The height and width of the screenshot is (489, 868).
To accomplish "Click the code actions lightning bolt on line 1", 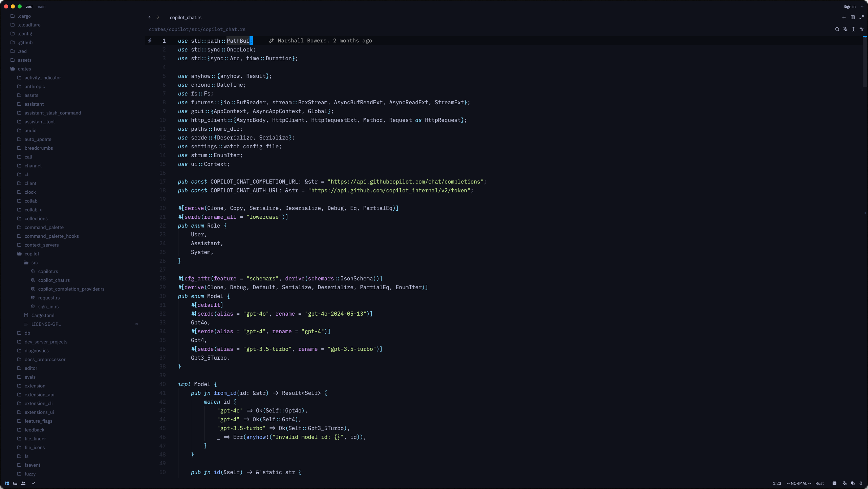I will pyautogui.click(x=150, y=41).
